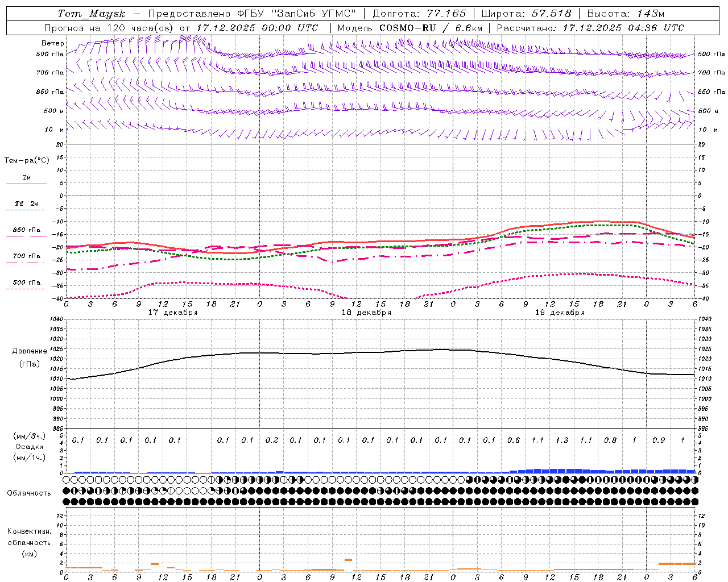The height and width of the screenshot is (582, 728).
Task: Click the Тем-ра(°C) panel label
Action: [27, 160]
